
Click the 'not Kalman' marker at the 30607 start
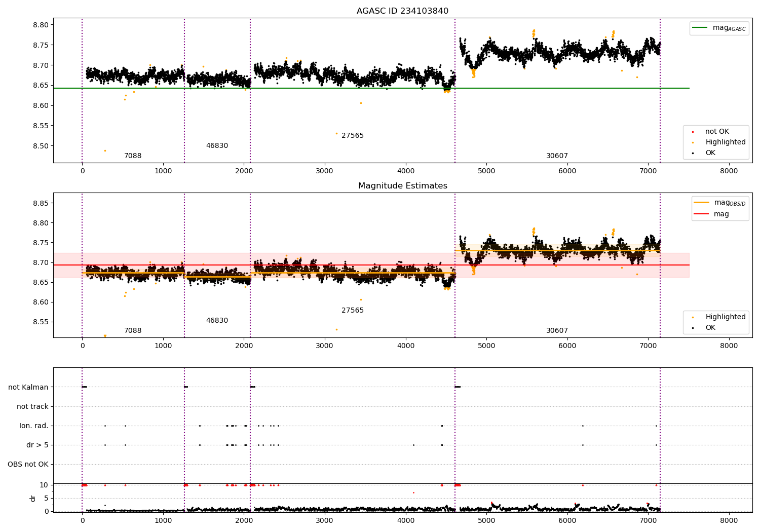point(458,387)
